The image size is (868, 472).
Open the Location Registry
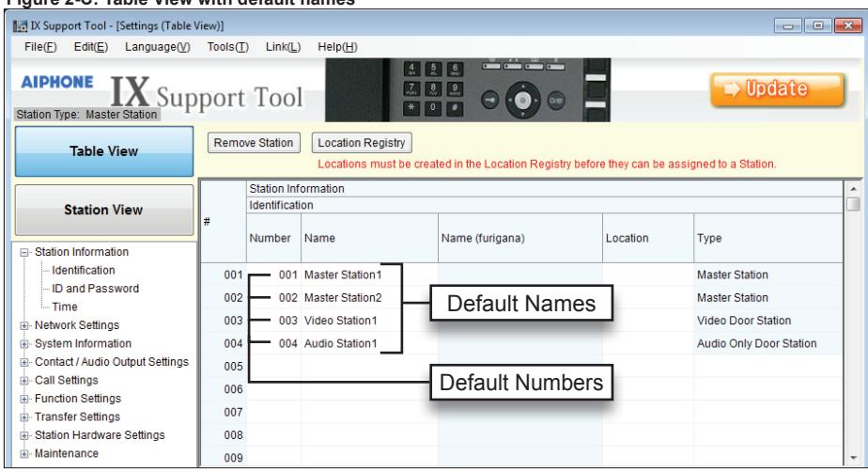pyautogui.click(x=362, y=143)
